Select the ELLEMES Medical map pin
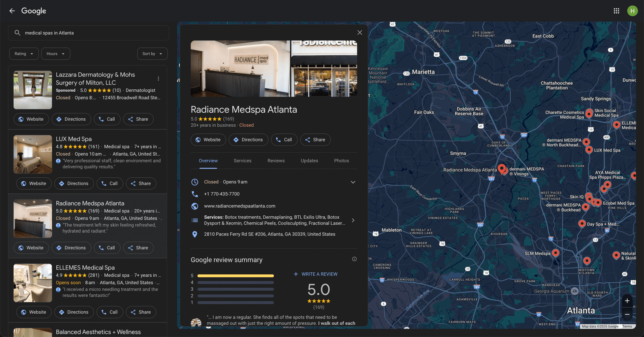The width and height of the screenshot is (644, 337). pyautogui.click(x=617, y=125)
